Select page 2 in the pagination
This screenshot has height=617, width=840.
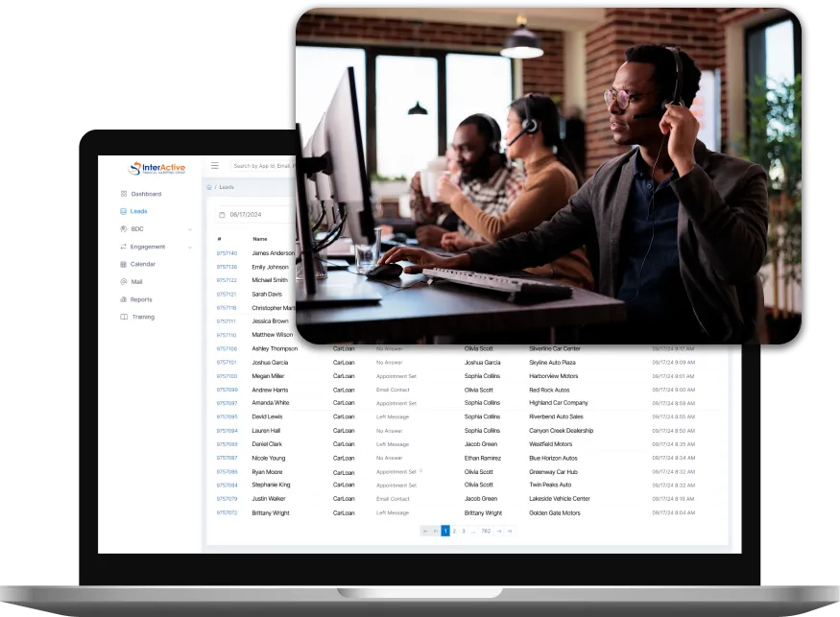pos(454,532)
